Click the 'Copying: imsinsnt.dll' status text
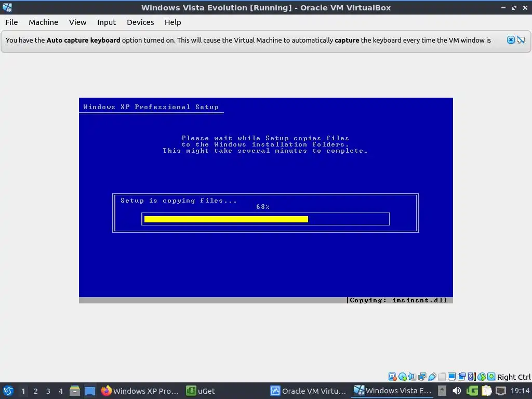This screenshot has width=532, height=399. (398, 300)
